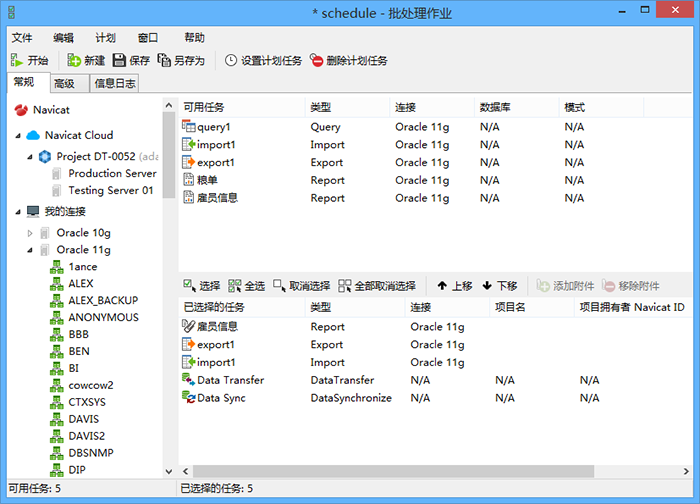Click the Start (开始) run icon
This screenshot has height=504, width=700.
(17, 60)
